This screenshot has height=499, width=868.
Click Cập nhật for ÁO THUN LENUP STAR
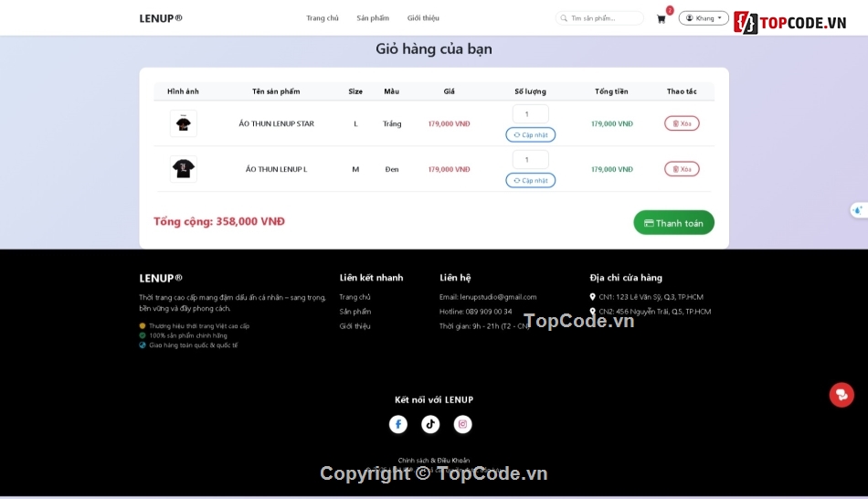pyautogui.click(x=530, y=134)
